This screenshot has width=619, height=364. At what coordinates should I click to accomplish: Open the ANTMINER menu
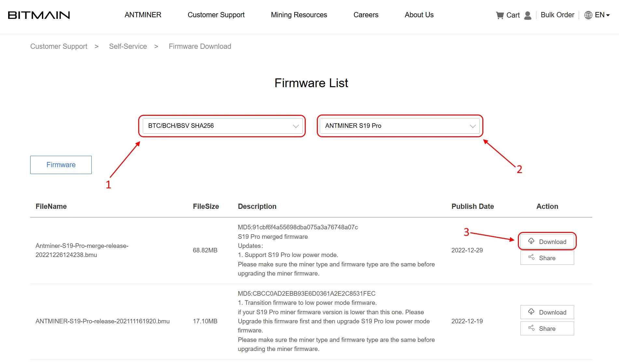(143, 15)
